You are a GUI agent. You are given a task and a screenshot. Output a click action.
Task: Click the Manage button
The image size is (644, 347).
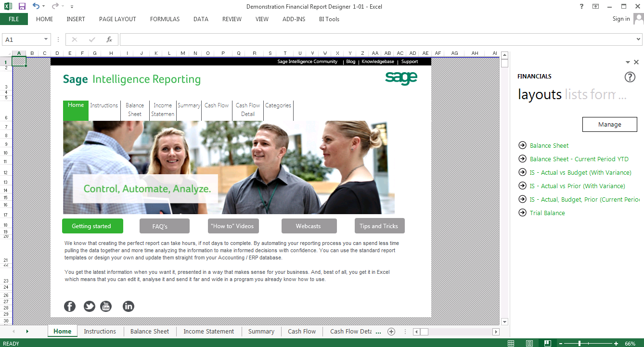click(609, 124)
